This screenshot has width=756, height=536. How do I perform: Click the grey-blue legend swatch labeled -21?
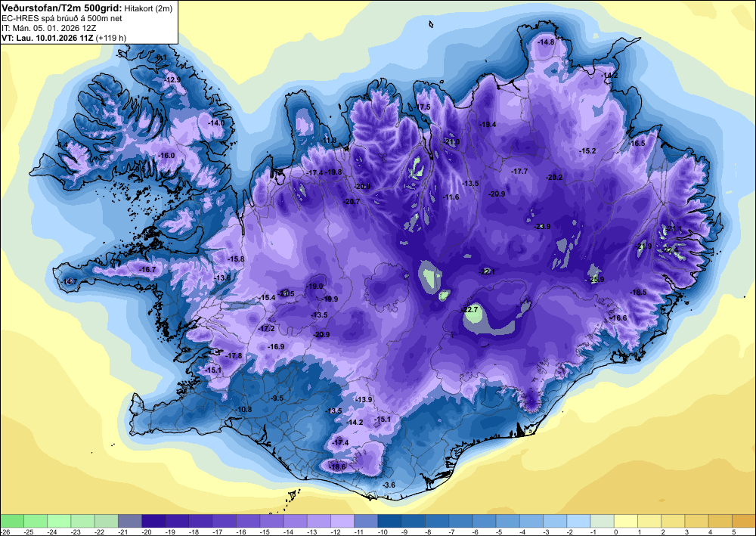pyautogui.click(x=130, y=521)
